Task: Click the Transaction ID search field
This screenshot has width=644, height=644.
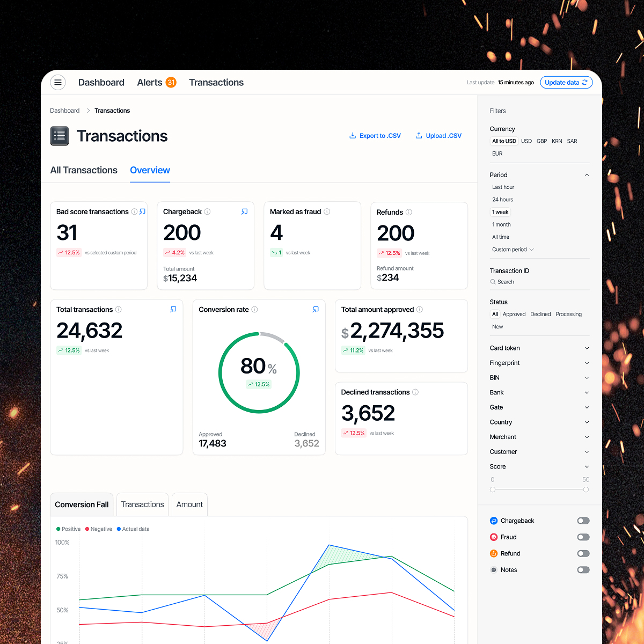Action: 539,282
